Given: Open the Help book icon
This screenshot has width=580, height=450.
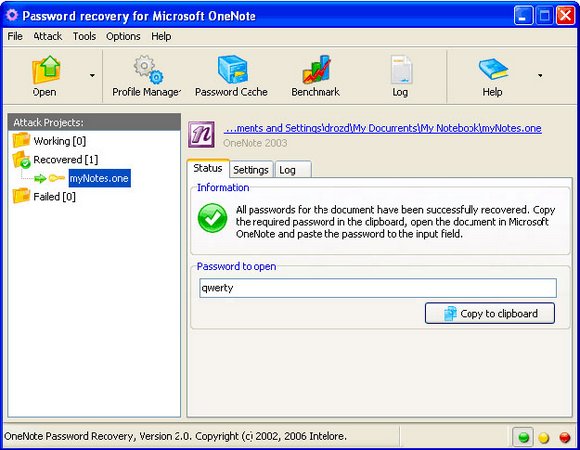Looking at the screenshot, I should 493,69.
